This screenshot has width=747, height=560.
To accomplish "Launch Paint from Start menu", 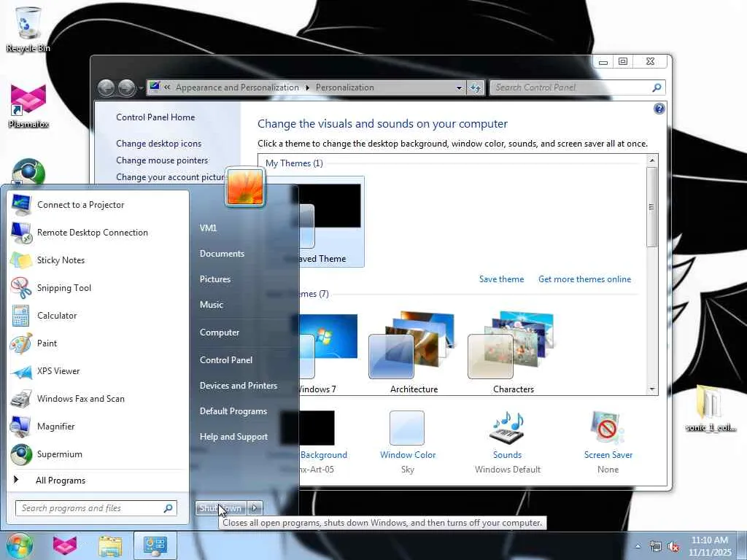I will point(98,343).
